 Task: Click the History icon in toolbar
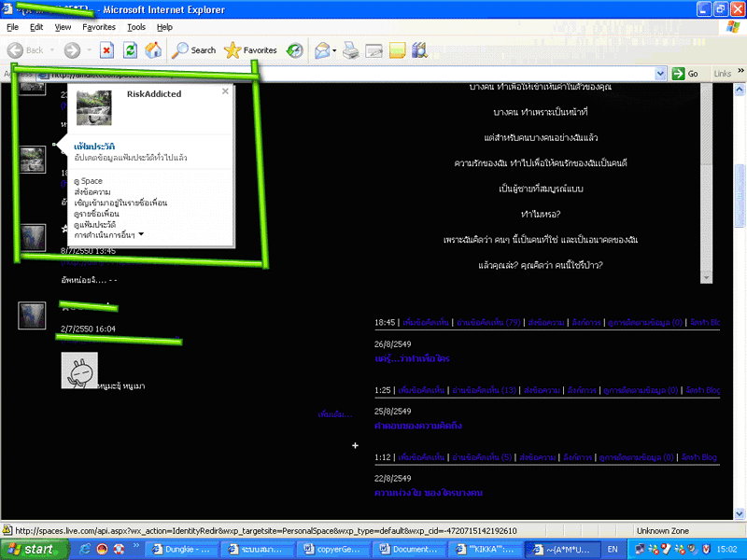point(294,50)
